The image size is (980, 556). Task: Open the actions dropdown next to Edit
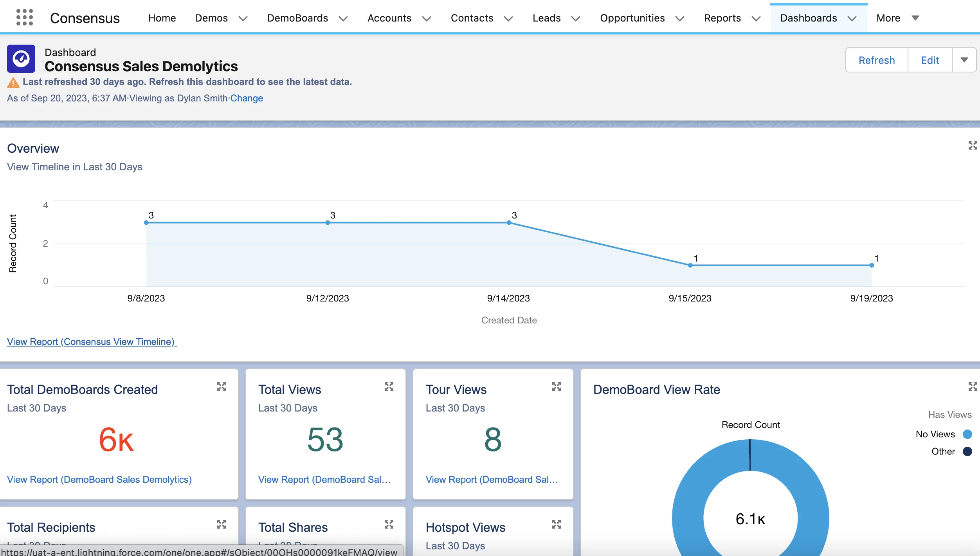[x=964, y=60]
